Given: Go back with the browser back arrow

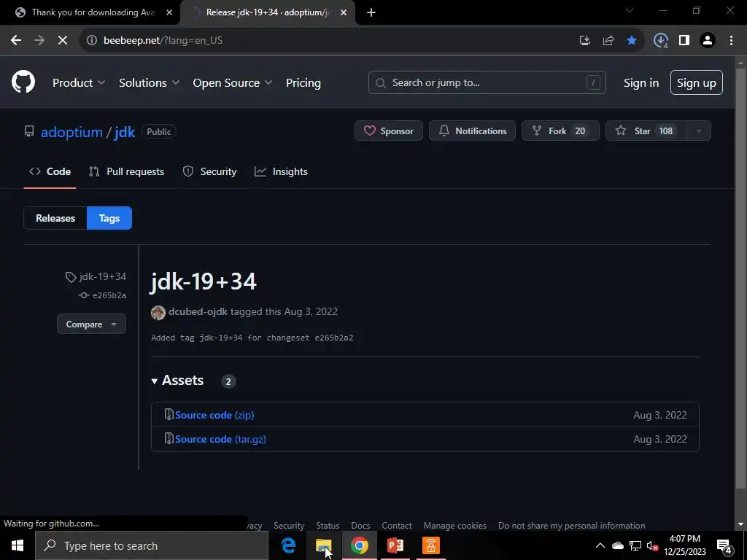Looking at the screenshot, I should [x=16, y=41].
